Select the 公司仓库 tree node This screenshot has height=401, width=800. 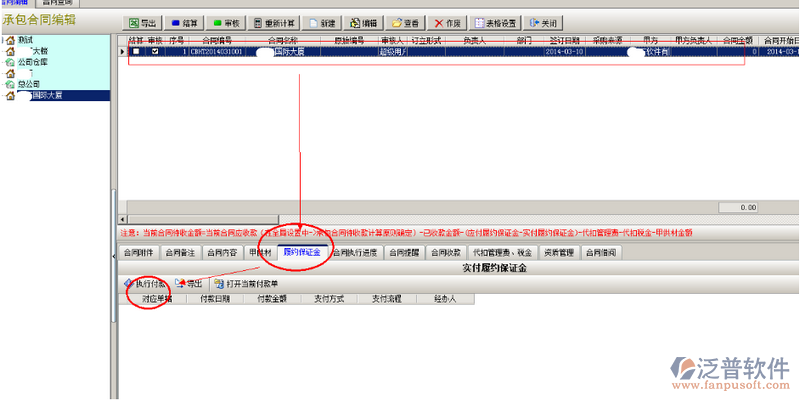(x=33, y=62)
